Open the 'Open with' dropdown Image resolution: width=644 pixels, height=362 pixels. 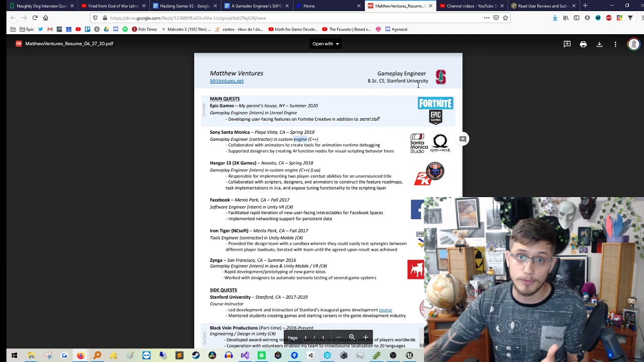click(x=326, y=44)
